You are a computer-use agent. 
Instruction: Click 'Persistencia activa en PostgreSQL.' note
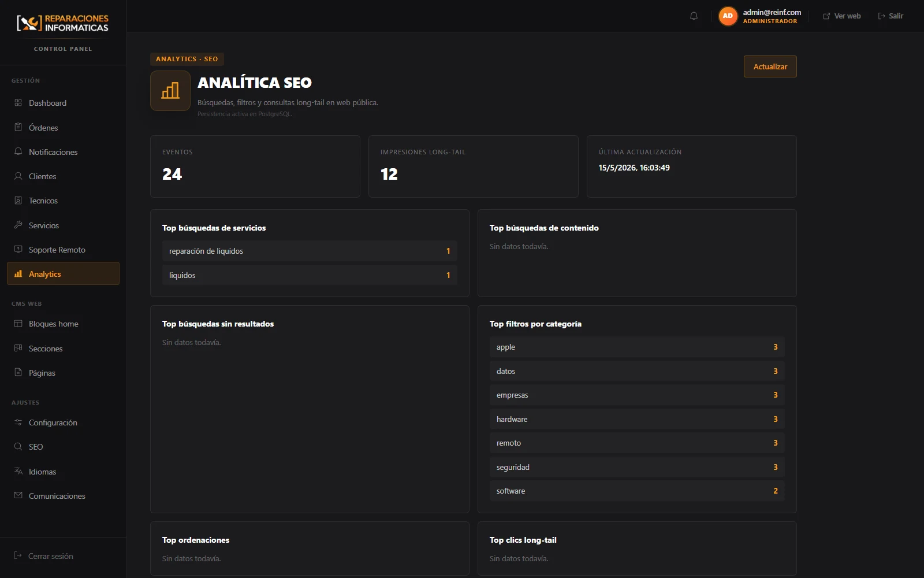(245, 114)
